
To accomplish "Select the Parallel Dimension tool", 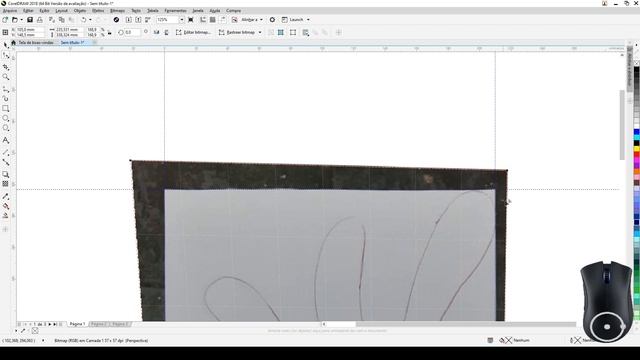I will point(6,152).
